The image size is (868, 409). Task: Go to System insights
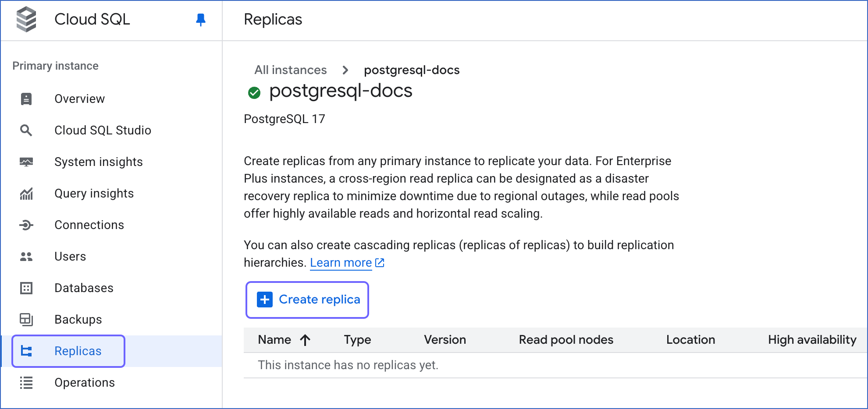(99, 162)
